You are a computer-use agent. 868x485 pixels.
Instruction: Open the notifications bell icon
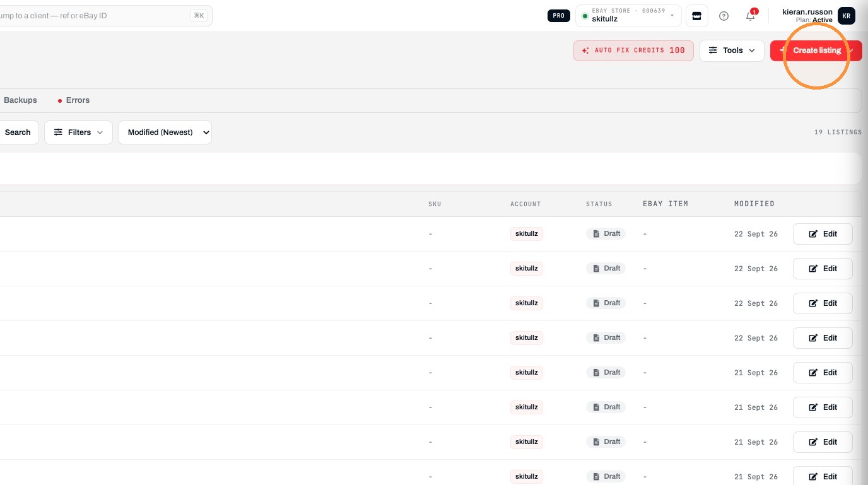751,16
